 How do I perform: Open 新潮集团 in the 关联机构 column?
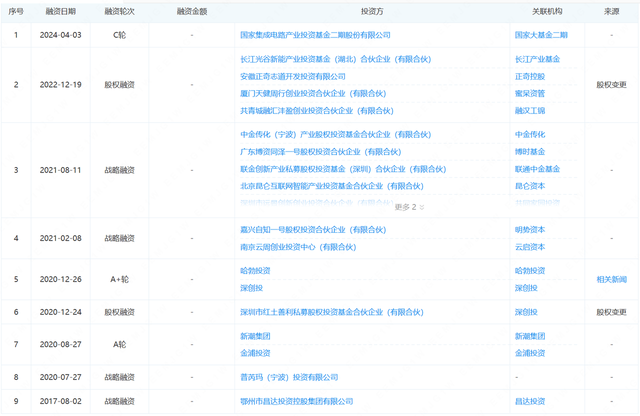[530, 336]
